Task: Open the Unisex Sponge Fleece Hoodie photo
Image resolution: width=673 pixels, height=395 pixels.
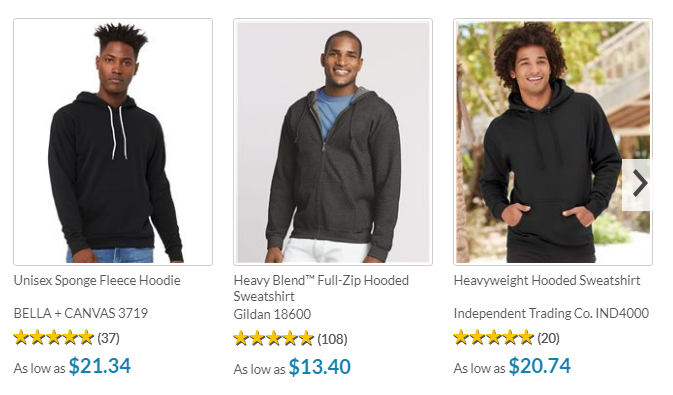Action: (113, 142)
